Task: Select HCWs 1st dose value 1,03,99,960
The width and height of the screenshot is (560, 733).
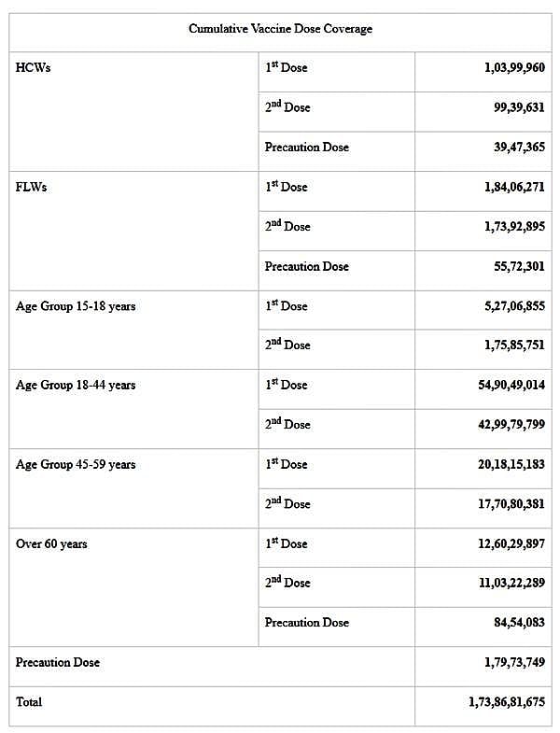Action: coord(514,68)
